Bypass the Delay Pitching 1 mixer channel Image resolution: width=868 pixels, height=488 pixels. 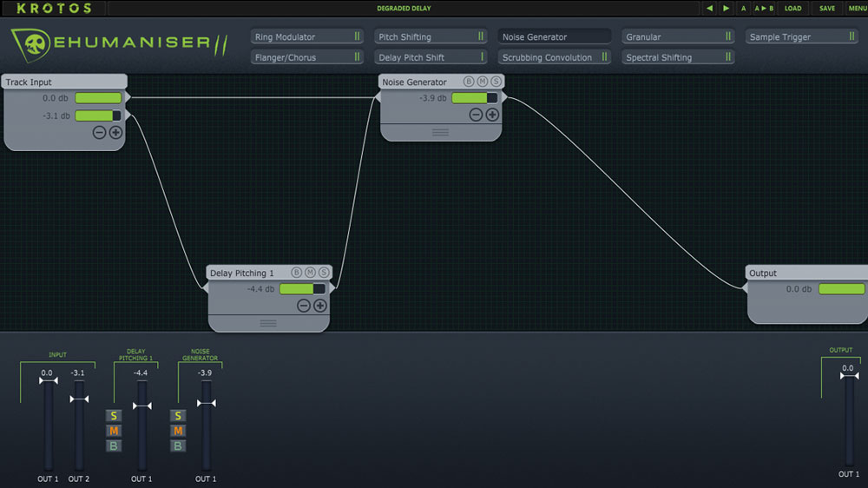tap(114, 446)
